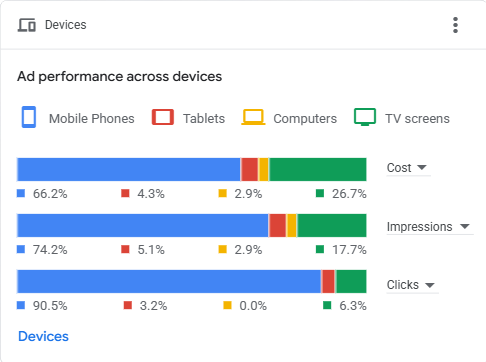This screenshot has width=486, height=362.
Task: Open the Impressions metric dropdown
Action: tap(430, 227)
